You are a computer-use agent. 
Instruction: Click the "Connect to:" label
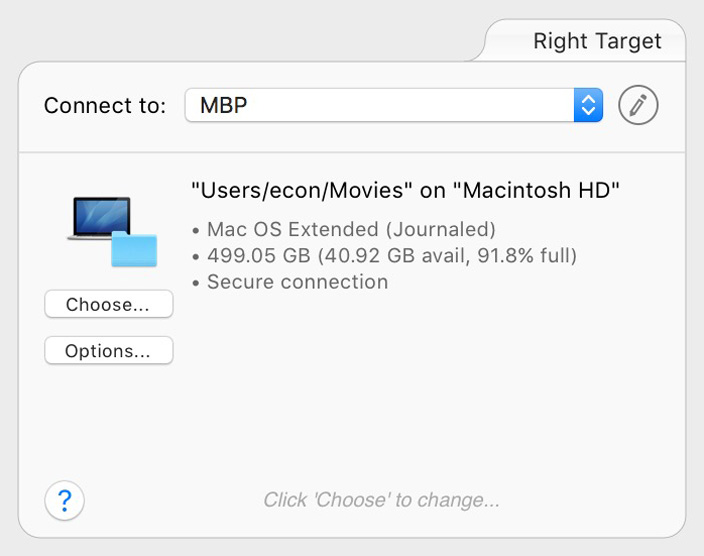point(105,106)
